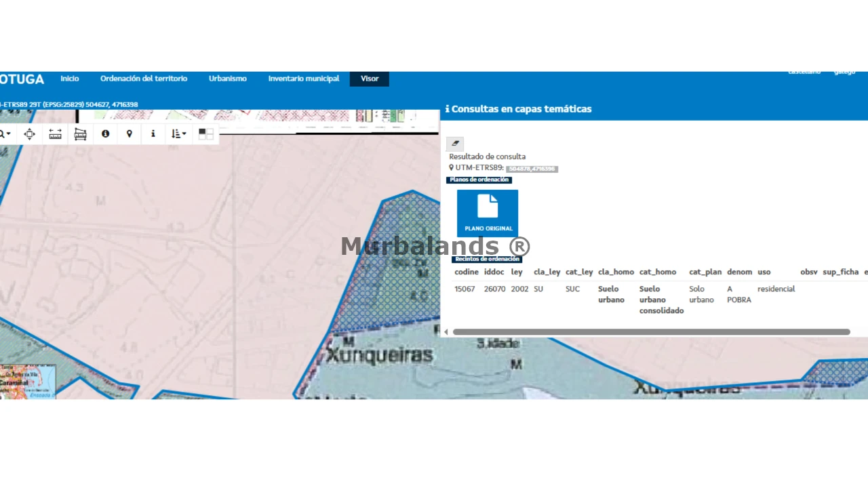Click the UTM coordinates value badge
Viewport: 868px width, 488px height.
coord(532,169)
